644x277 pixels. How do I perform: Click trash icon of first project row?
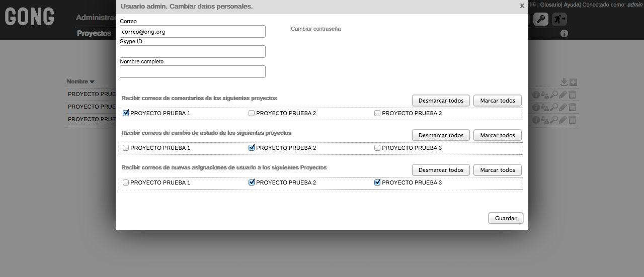point(572,95)
